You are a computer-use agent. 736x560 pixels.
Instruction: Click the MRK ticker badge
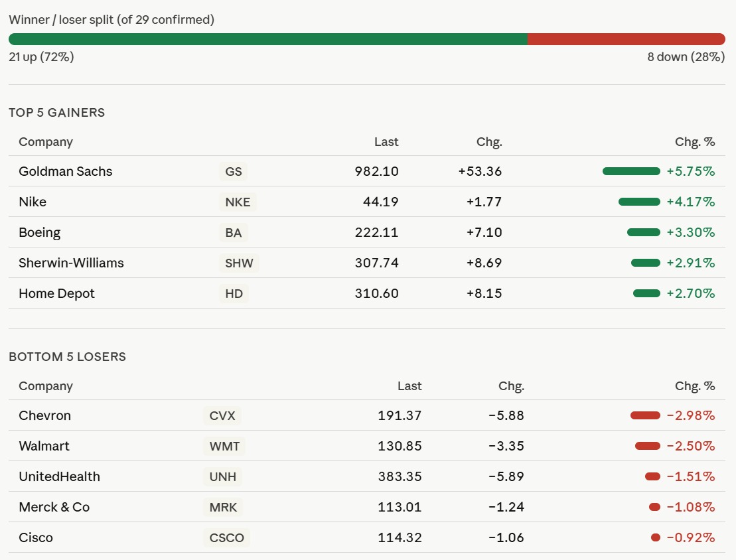(223, 507)
